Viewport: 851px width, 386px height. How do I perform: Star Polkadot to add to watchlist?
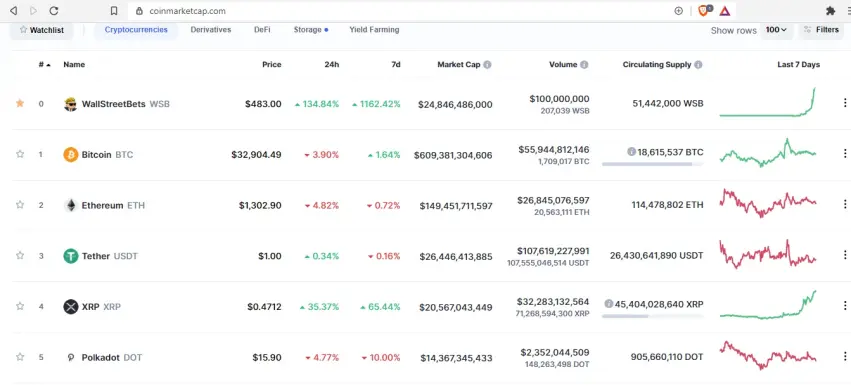point(20,357)
